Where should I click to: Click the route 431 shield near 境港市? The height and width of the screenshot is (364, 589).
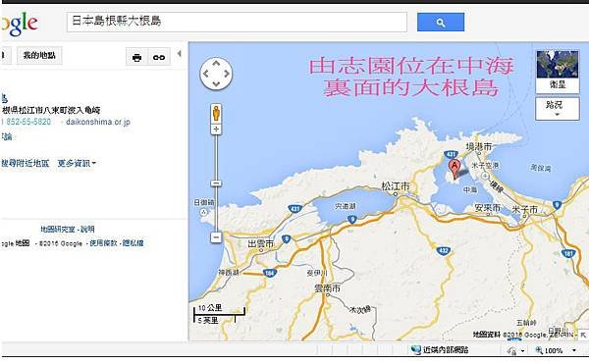[451, 154]
